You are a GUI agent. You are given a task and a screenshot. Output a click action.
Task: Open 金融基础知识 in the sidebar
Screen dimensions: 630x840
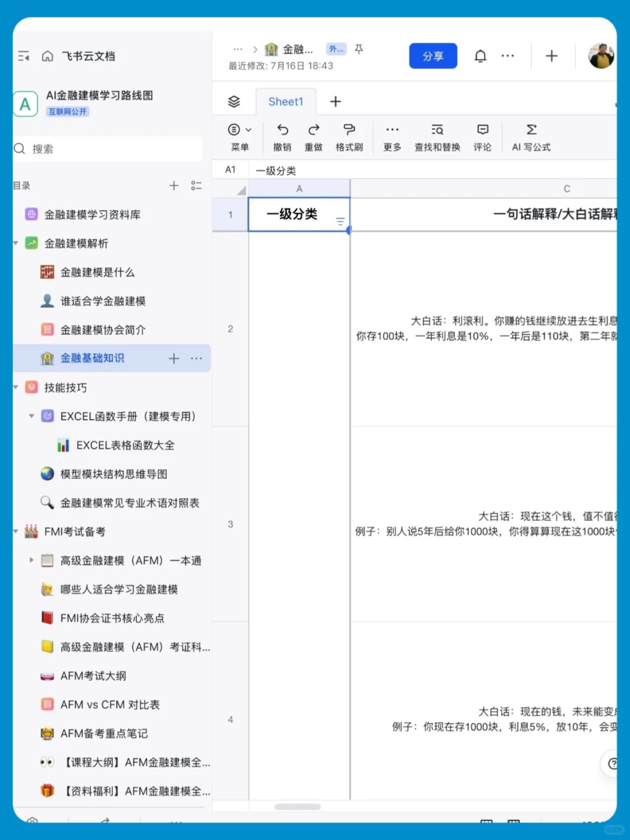[x=93, y=358]
